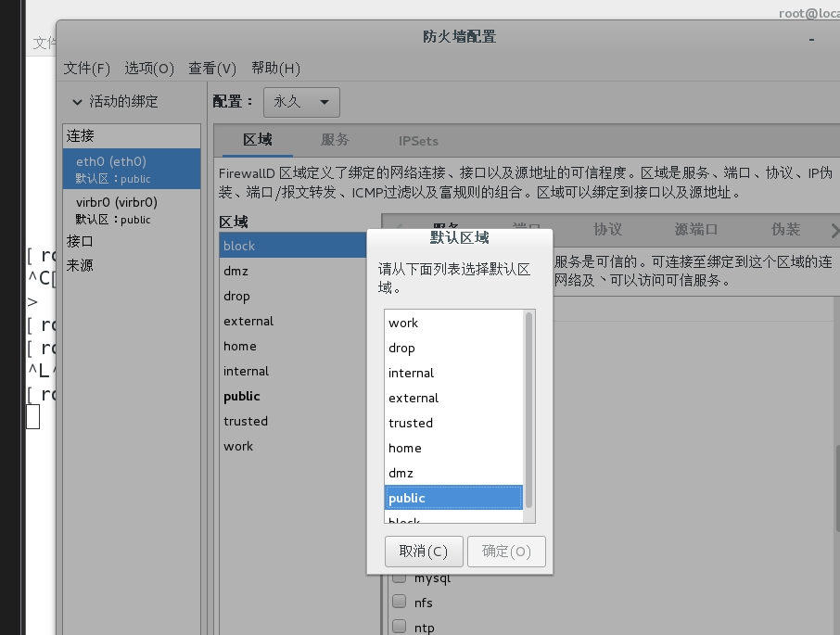Minimize the 防火墙配置 window
840x635 pixels.
pos(811,39)
